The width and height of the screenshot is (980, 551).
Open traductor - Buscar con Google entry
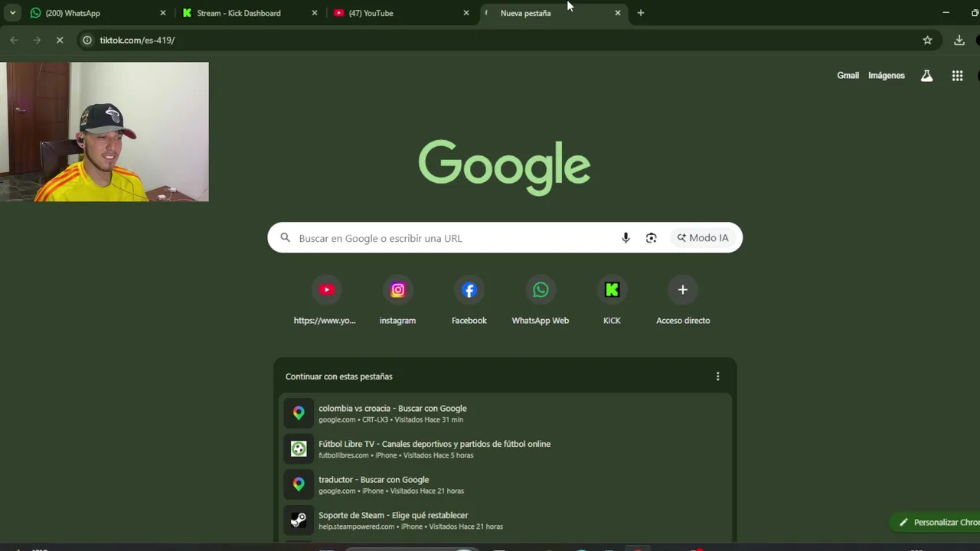pyautogui.click(x=505, y=484)
